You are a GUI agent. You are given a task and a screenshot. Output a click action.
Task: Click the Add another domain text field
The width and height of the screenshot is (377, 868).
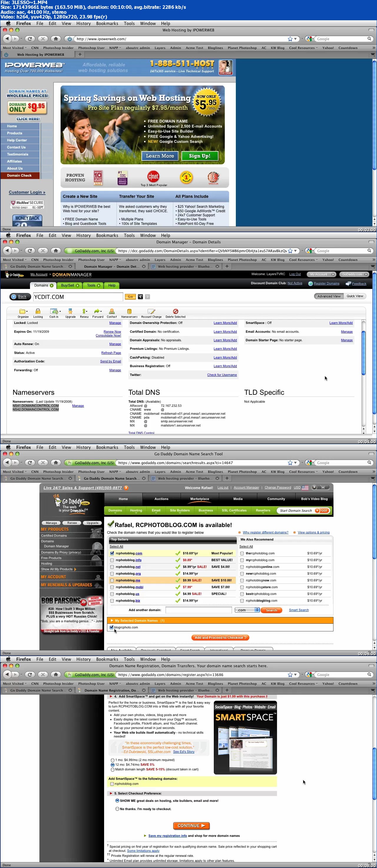[198, 610]
